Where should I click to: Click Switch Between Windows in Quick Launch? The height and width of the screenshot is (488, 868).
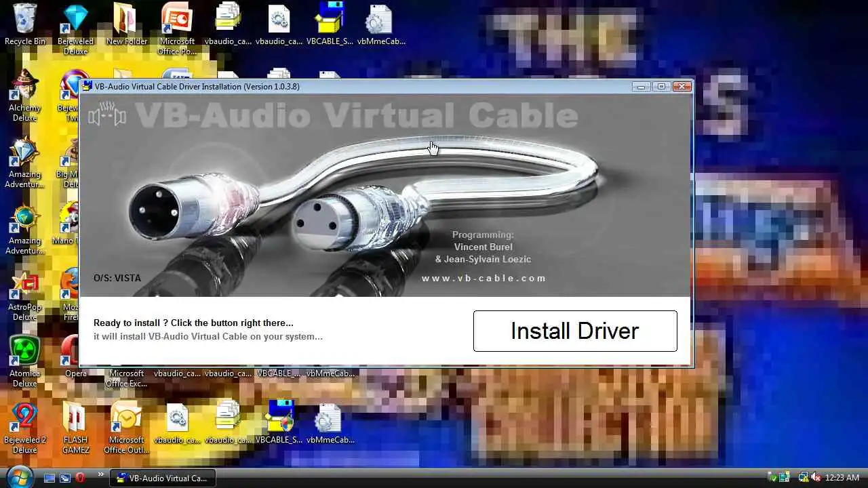point(65,478)
